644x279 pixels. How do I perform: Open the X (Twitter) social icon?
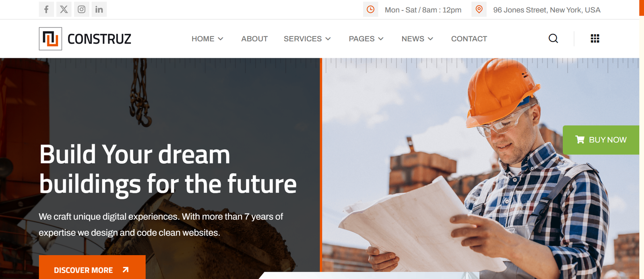(x=64, y=9)
